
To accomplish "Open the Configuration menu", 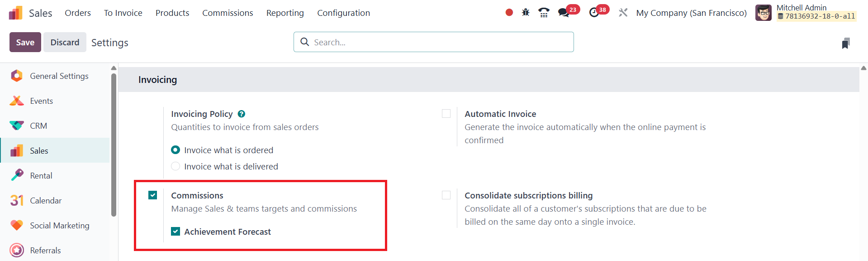I will point(343,13).
